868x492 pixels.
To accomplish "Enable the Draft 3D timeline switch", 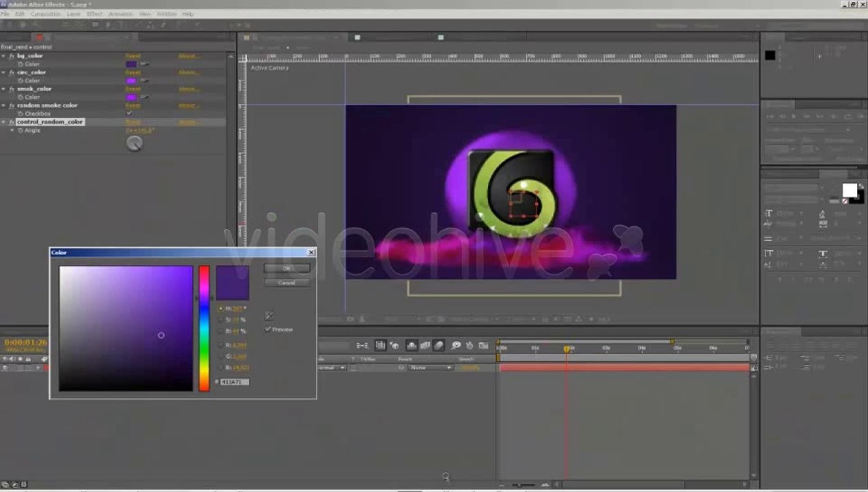I will click(x=394, y=346).
